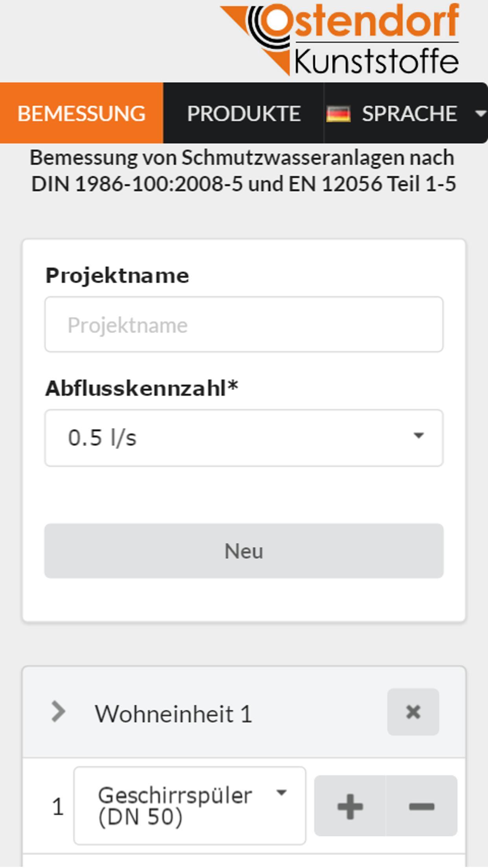The width and height of the screenshot is (488, 868).
Task: Increase Geschirrspüler count with plus icon
Action: click(x=350, y=807)
